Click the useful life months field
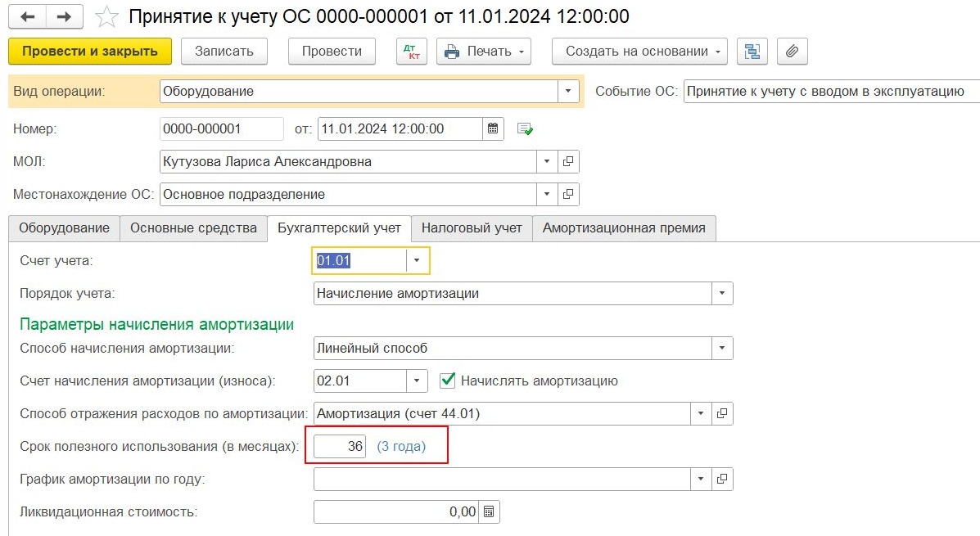This screenshot has width=980, height=536. pyautogui.click(x=341, y=447)
